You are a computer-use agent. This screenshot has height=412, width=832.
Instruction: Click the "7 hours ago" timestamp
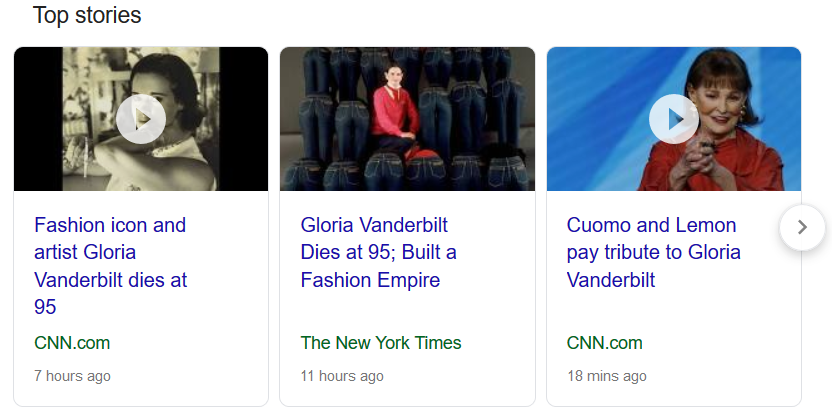(72, 376)
